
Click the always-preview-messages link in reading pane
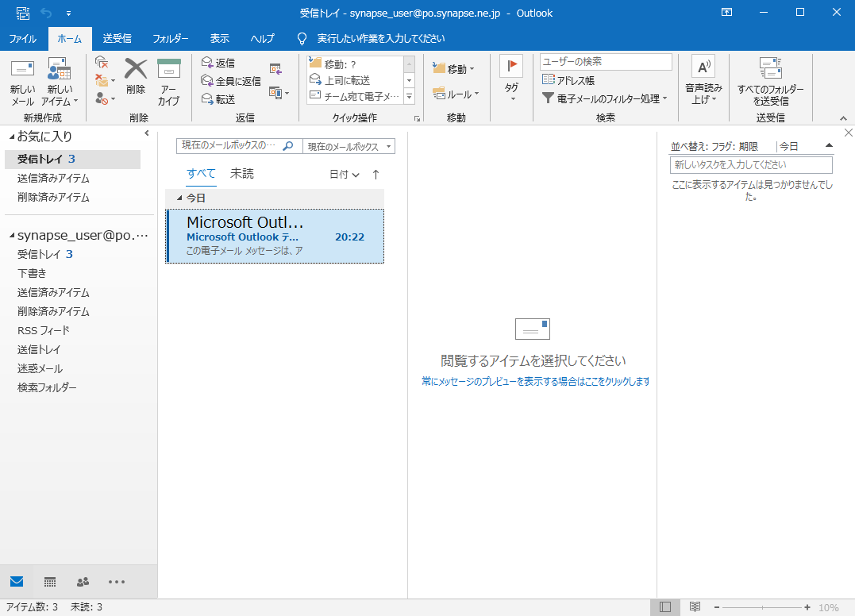tap(535, 382)
